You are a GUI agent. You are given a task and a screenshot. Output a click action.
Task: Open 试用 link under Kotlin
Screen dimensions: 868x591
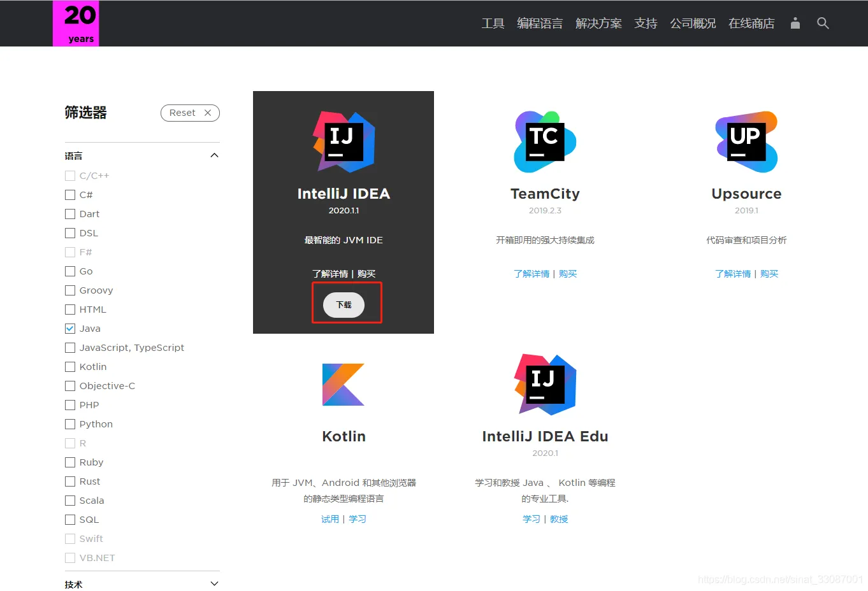[330, 519]
